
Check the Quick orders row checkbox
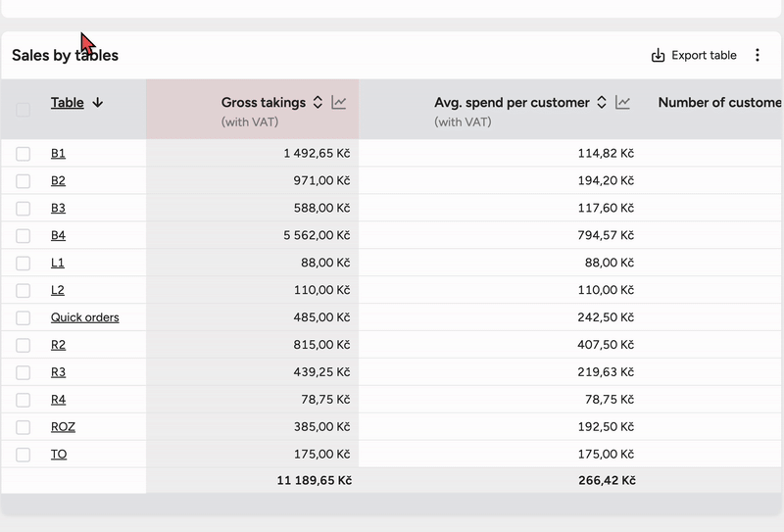(x=24, y=318)
